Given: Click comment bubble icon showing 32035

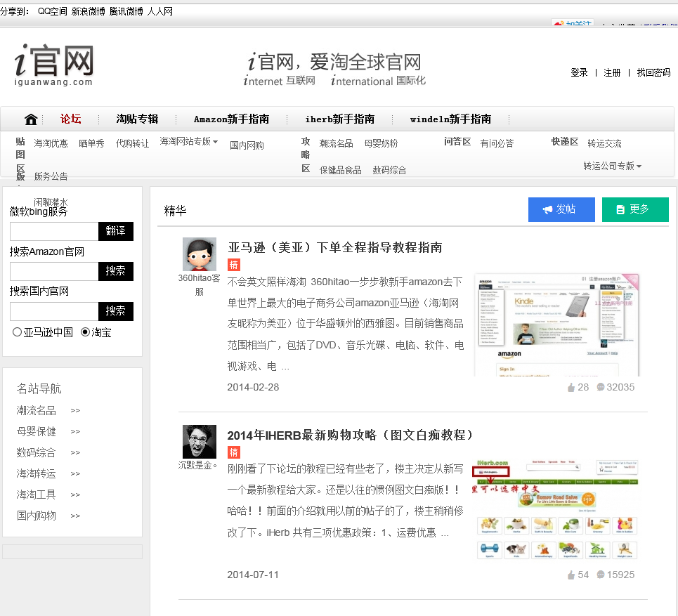Looking at the screenshot, I should (601, 387).
